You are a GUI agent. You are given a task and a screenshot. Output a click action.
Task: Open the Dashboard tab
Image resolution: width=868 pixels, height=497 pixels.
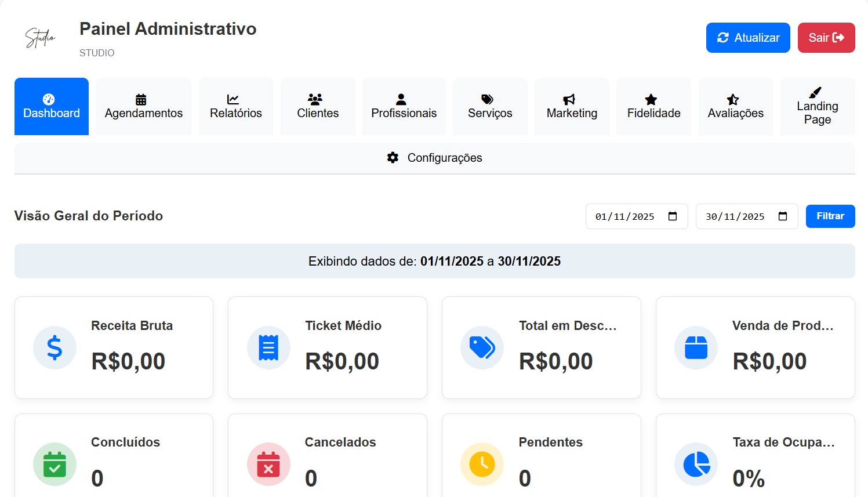coord(51,106)
